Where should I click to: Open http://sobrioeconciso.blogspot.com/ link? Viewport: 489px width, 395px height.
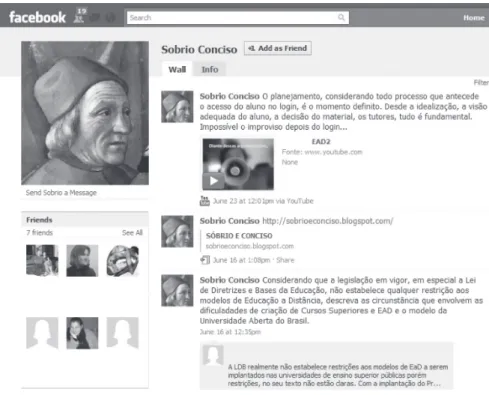pyautogui.click(x=328, y=221)
